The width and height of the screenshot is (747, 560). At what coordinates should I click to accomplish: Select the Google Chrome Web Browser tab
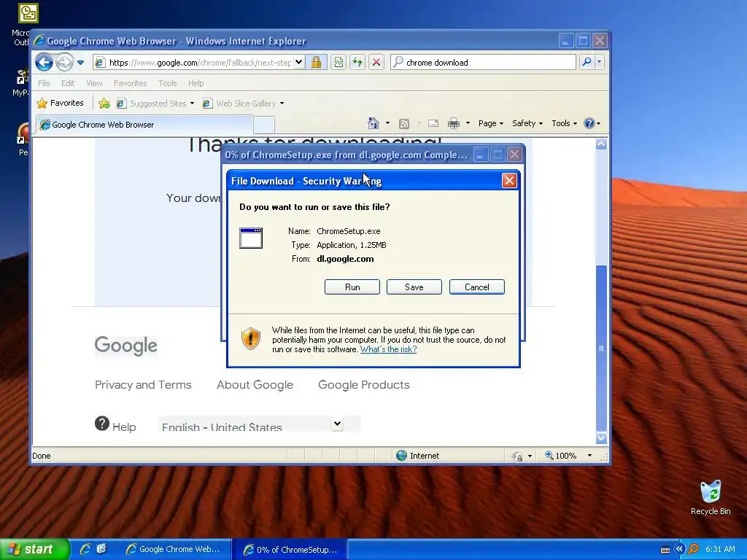(x=144, y=125)
